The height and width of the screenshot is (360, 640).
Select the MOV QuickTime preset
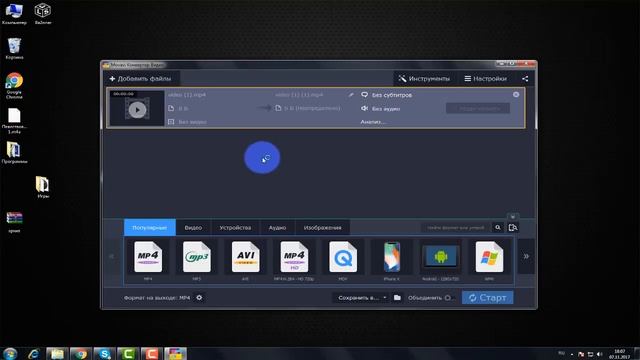(343, 260)
